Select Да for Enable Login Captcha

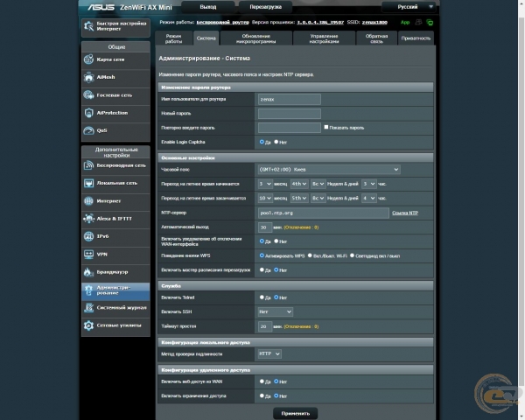[x=262, y=142]
